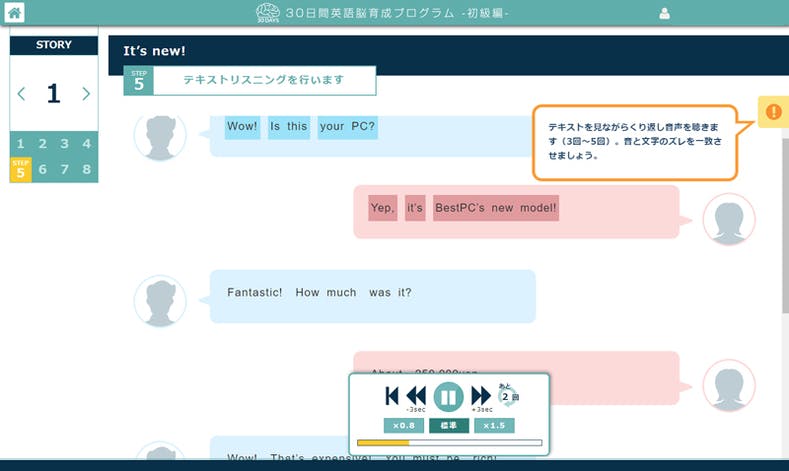789x471 pixels.
Task: Click the audio progress bar
Action: [449, 442]
